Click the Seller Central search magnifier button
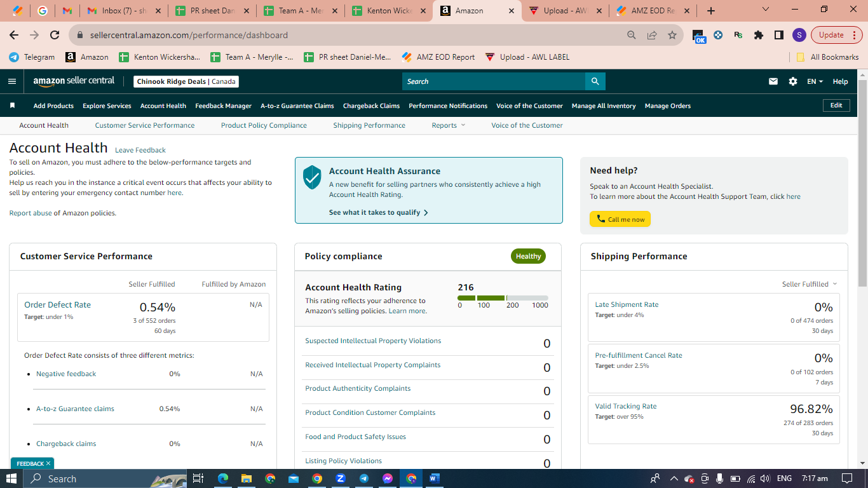Image resolution: width=868 pixels, height=488 pixels. point(595,81)
